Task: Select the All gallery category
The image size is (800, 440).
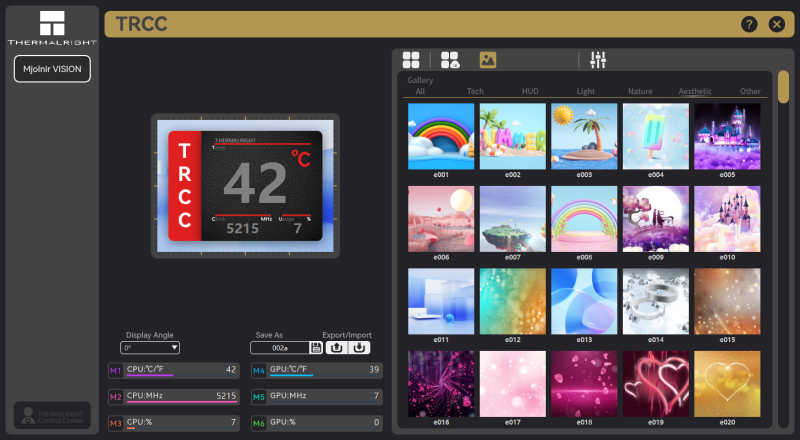Action: click(420, 91)
